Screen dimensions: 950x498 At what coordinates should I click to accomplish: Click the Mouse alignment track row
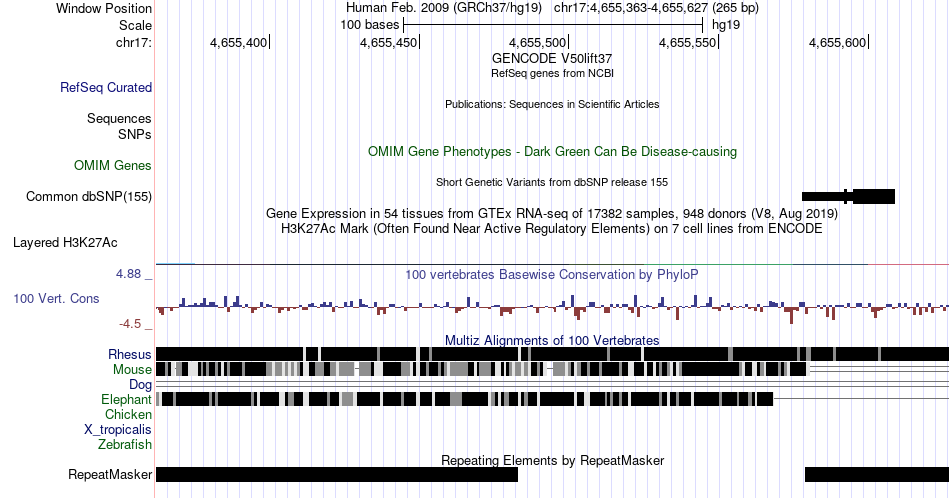(552, 369)
